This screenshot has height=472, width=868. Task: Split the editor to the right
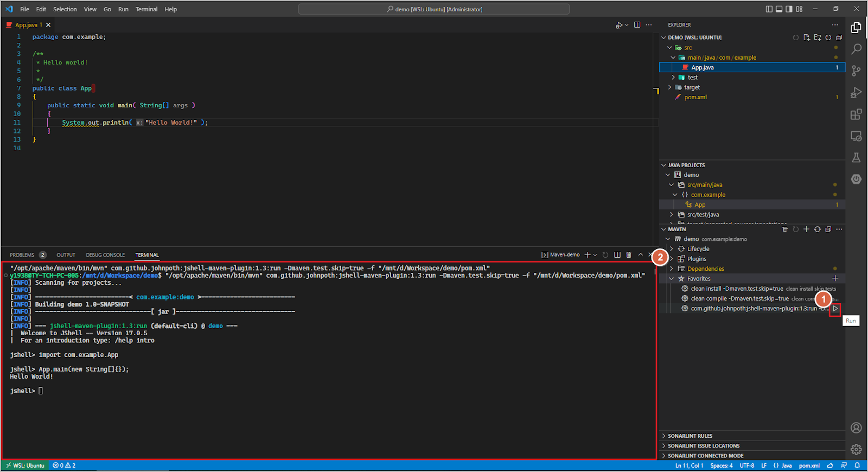[x=637, y=25]
